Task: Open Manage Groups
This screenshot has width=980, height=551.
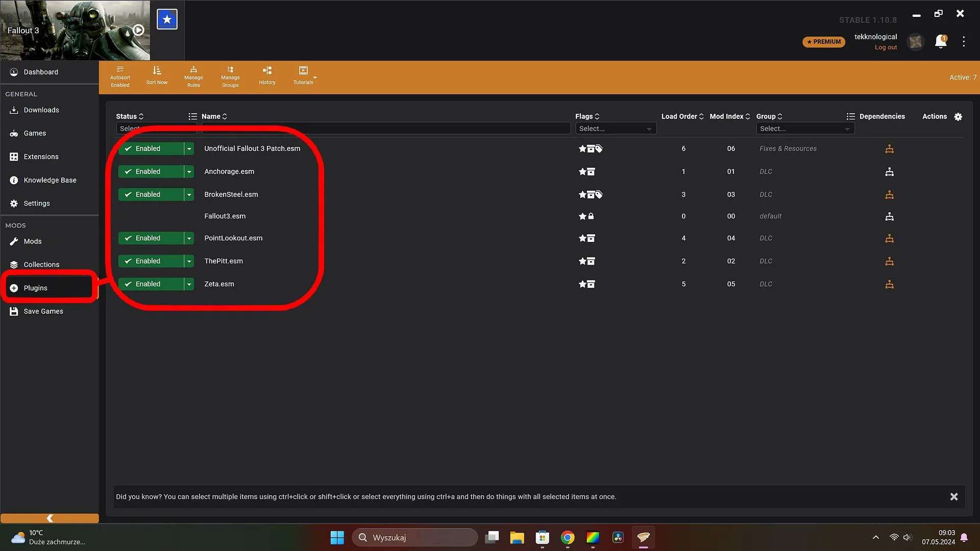Action: pos(230,77)
